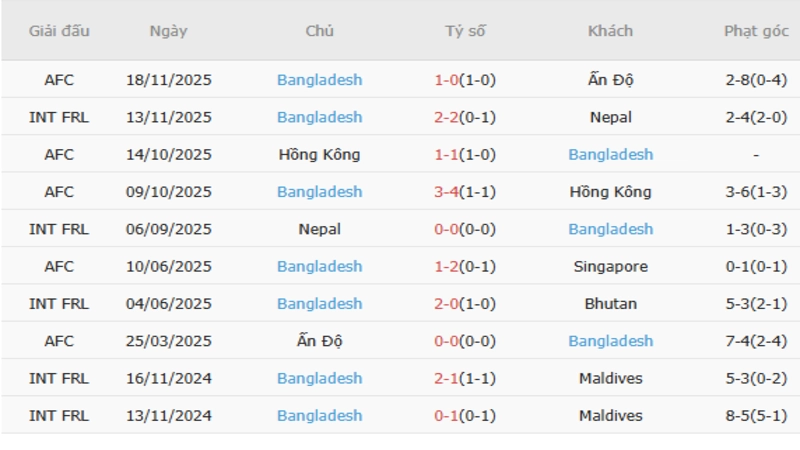Click the 3-4 score on 09/10/2025
This screenshot has height=450, width=800.
(446, 192)
